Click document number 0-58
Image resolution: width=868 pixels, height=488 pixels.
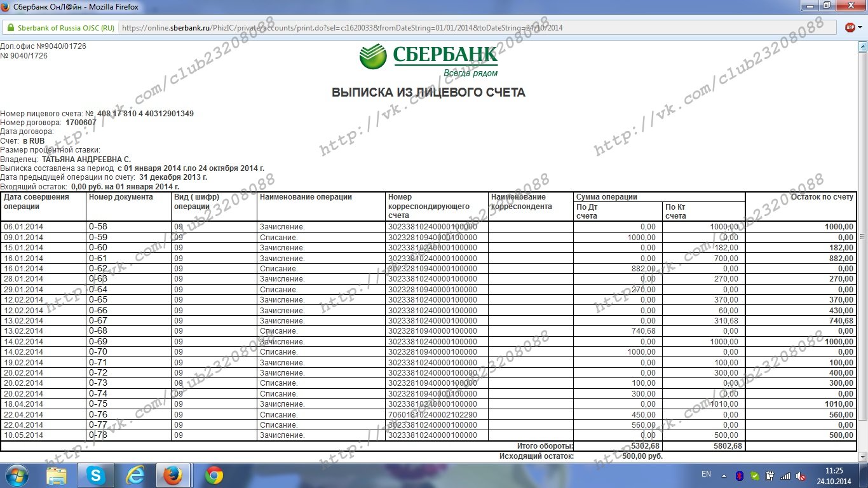(x=98, y=226)
